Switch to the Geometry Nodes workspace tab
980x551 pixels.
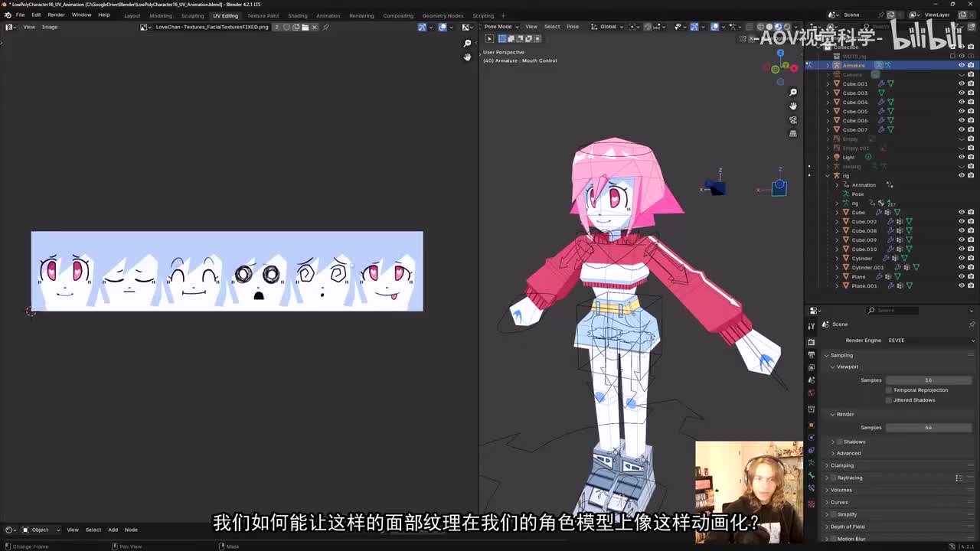click(x=443, y=15)
